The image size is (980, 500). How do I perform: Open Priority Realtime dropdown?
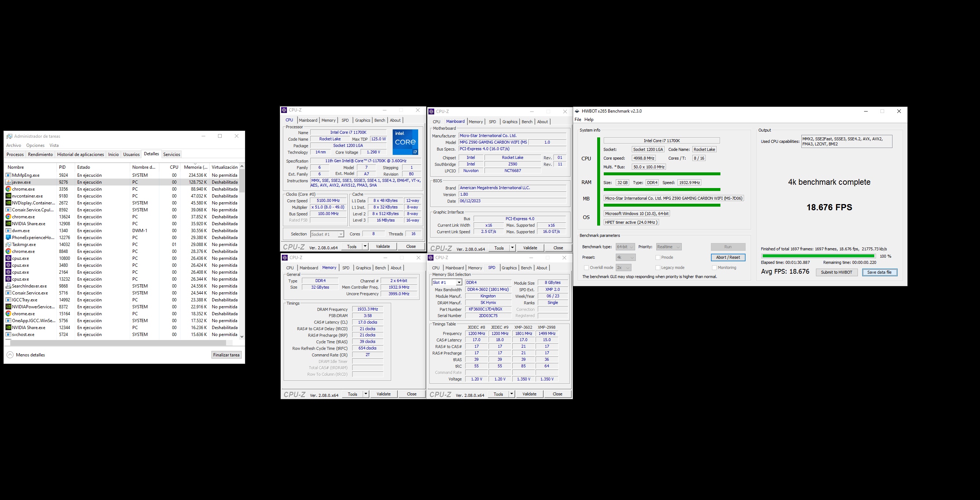pyautogui.click(x=668, y=247)
